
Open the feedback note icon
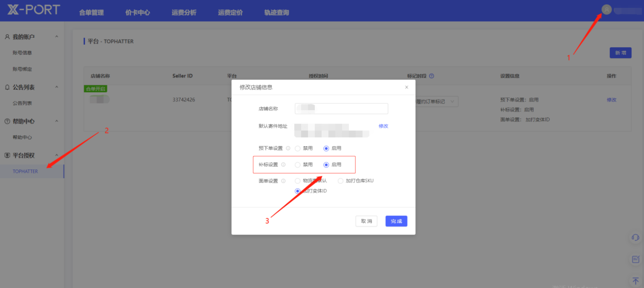(635, 259)
